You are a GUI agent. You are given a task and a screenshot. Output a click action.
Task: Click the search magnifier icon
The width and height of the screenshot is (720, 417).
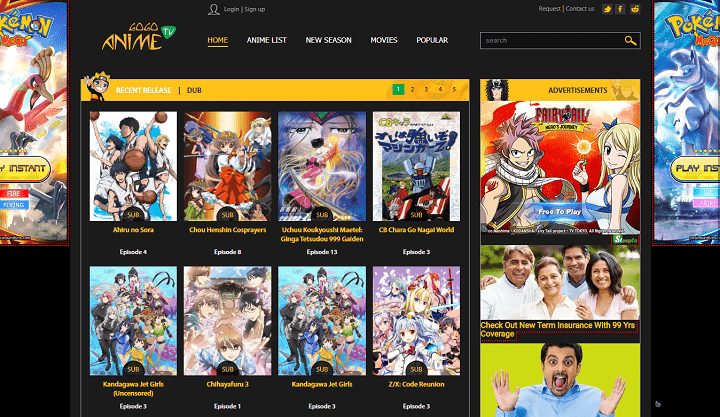(x=630, y=41)
